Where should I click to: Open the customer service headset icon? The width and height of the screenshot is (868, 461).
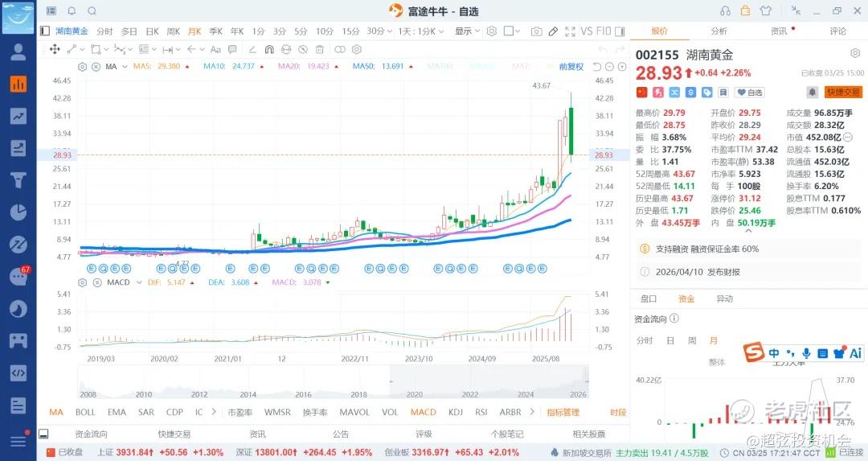click(x=725, y=10)
